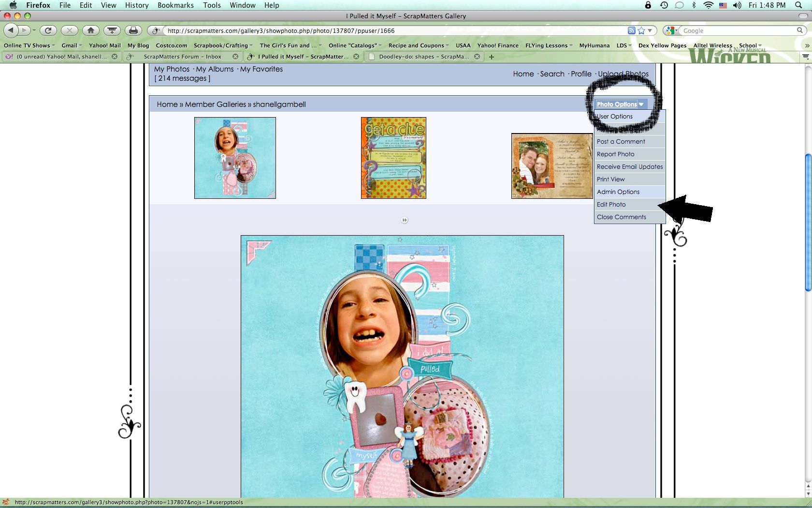Close the Doodley-do shapes tab

click(x=477, y=57)
